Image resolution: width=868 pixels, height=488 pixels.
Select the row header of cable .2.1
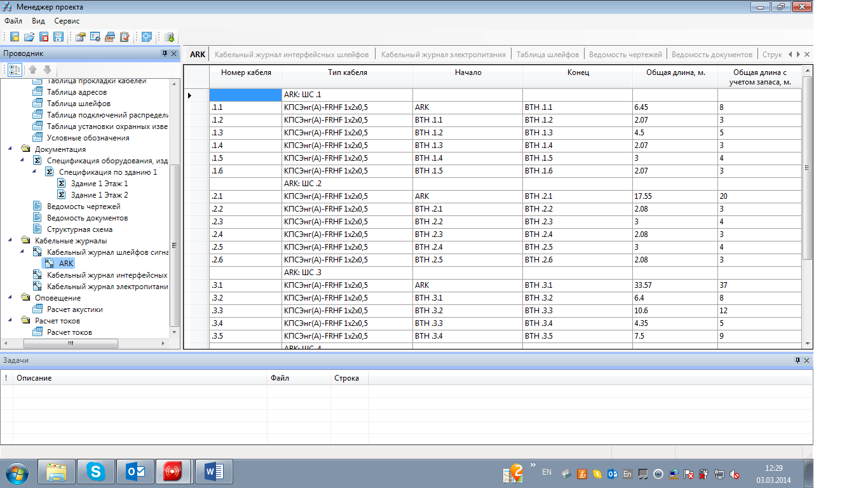click(196, 196)
